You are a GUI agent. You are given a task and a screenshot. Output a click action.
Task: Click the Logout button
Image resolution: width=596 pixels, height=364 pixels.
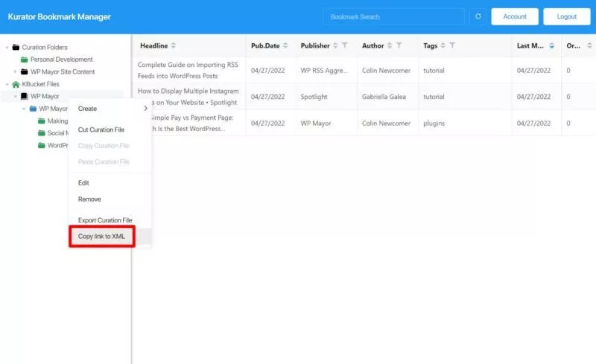point(567,16)
